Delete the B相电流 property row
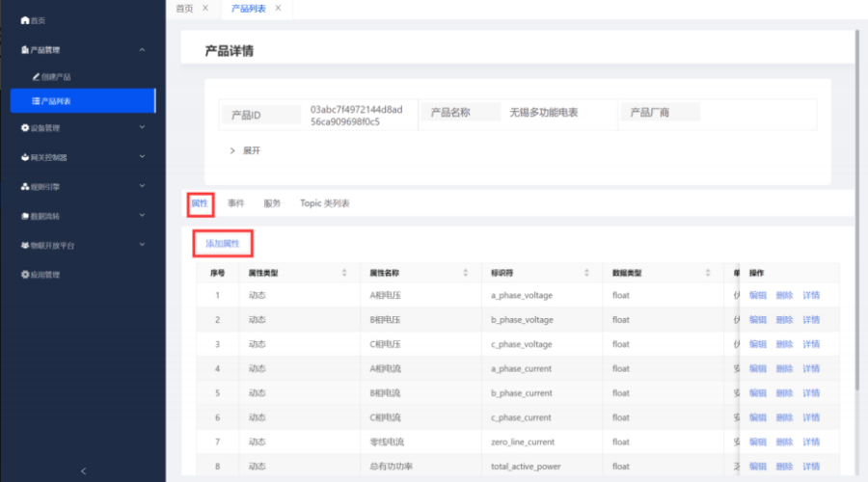Image resolution: width=868 pixels, height=482 pixels. click(x=784, y=393)
